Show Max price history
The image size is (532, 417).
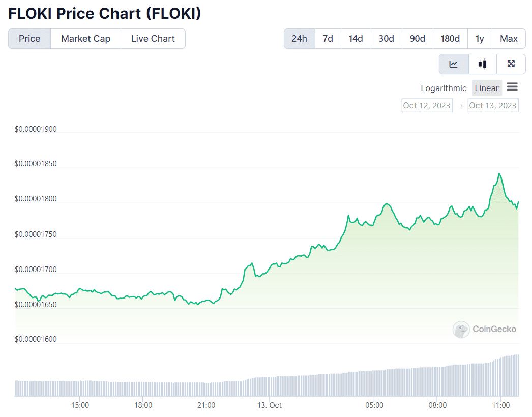point(509,39)
